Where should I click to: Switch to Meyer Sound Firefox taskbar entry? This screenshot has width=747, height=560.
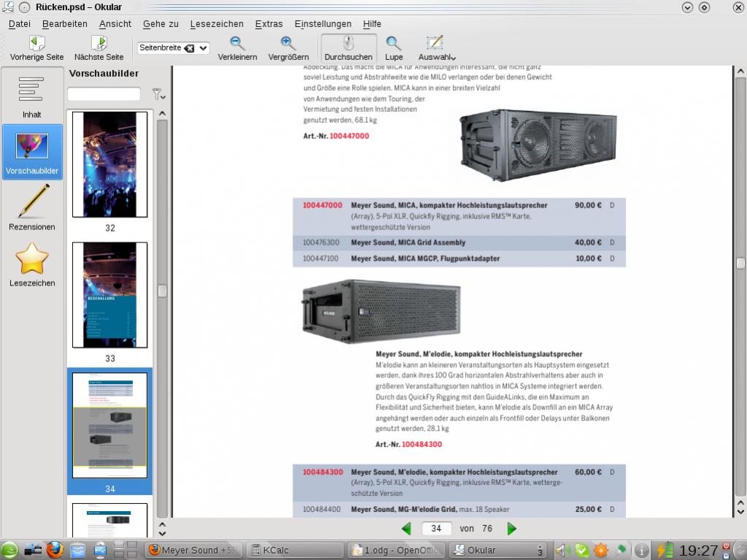pyautogui.click(x=194, y=551)
